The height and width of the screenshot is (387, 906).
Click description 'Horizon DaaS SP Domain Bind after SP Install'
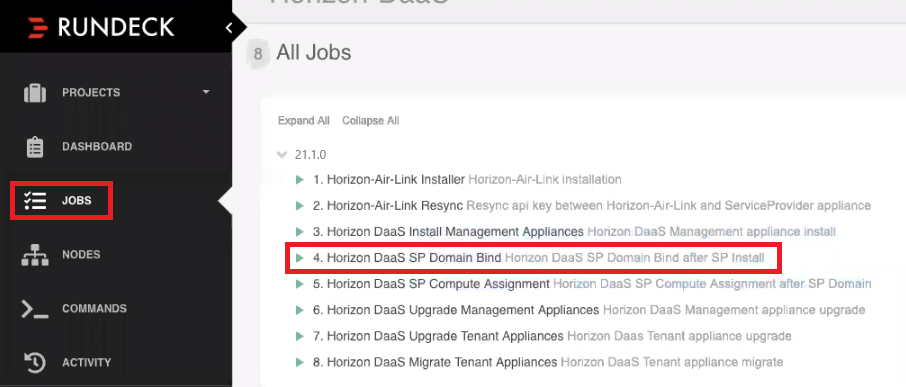point(634,258)
